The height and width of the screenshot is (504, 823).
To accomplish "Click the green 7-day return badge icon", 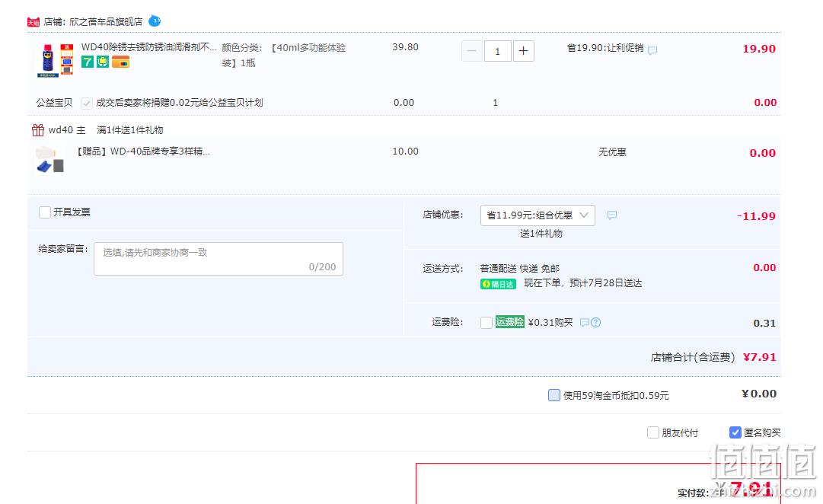I will (87, 62).
